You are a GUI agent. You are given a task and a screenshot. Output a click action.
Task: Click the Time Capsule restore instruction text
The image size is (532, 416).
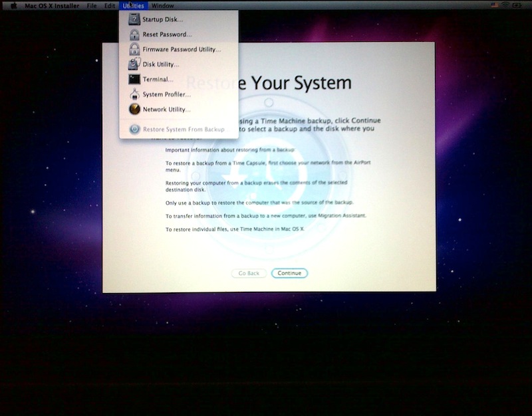coord(268,166)
